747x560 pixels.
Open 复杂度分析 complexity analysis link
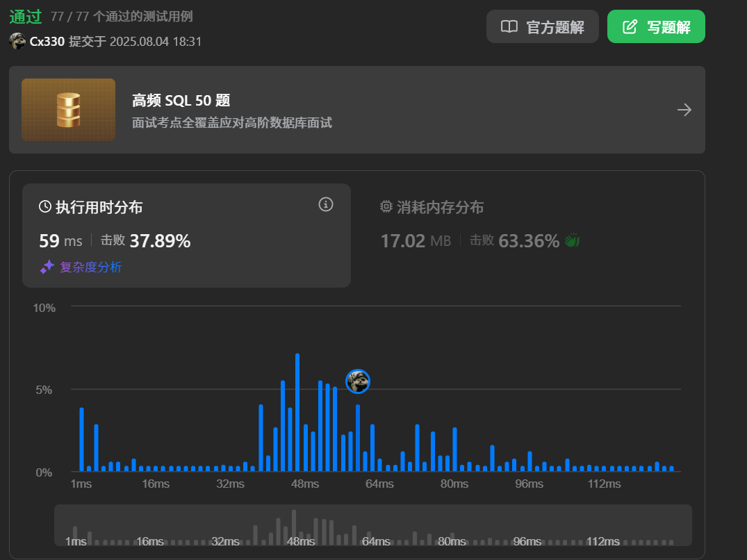tap(90, 267)
